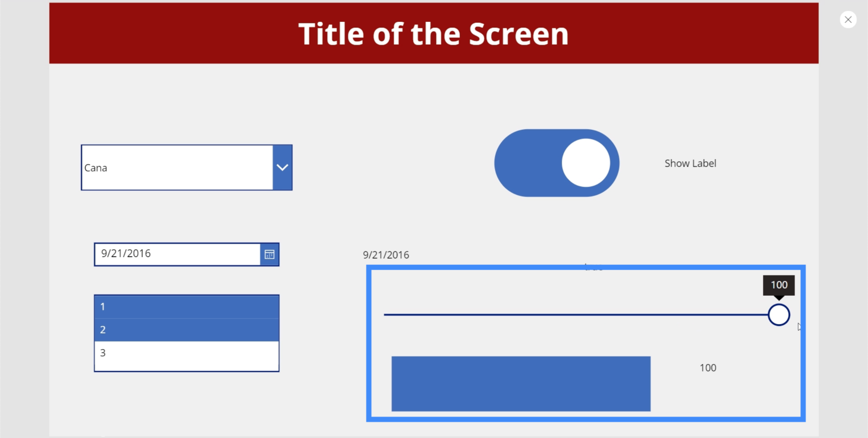The image size is (868, 438).
Task: Click the 100 label beside the rectangle
Action: point(708,368)
